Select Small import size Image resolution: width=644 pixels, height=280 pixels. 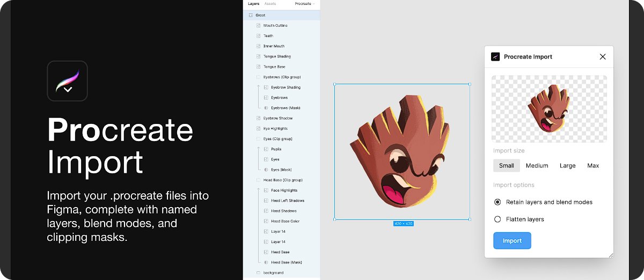point(507,166)
